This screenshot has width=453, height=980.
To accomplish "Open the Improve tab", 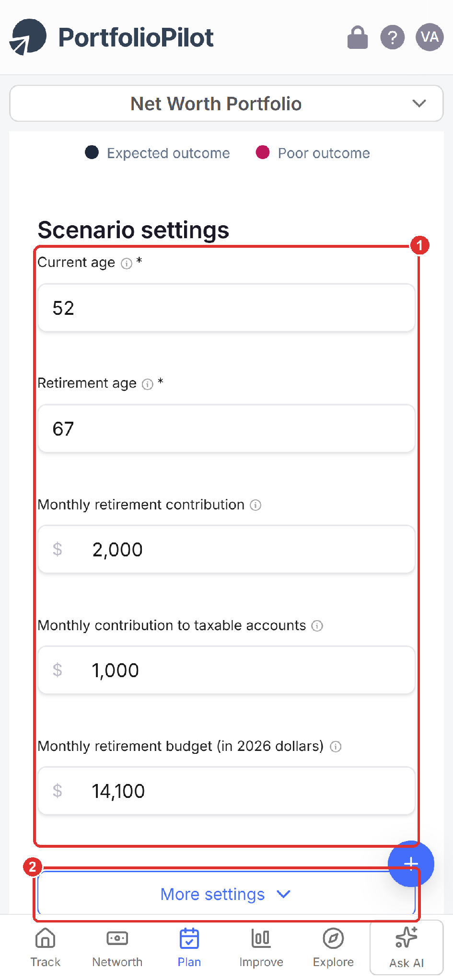I will click(261, 947).
